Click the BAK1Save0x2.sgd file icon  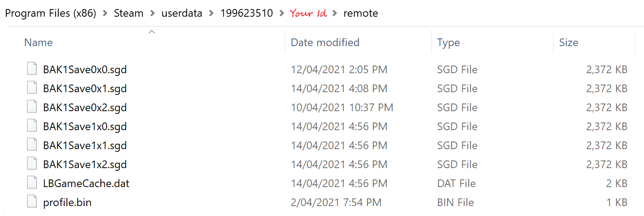[x=32, y=108]
